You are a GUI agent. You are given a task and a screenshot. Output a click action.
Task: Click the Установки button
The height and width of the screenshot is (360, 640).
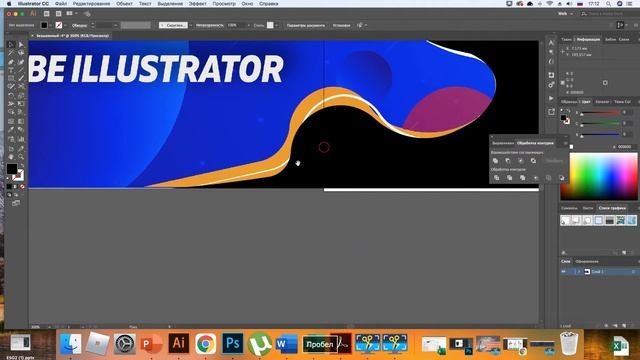click(341, 25)
